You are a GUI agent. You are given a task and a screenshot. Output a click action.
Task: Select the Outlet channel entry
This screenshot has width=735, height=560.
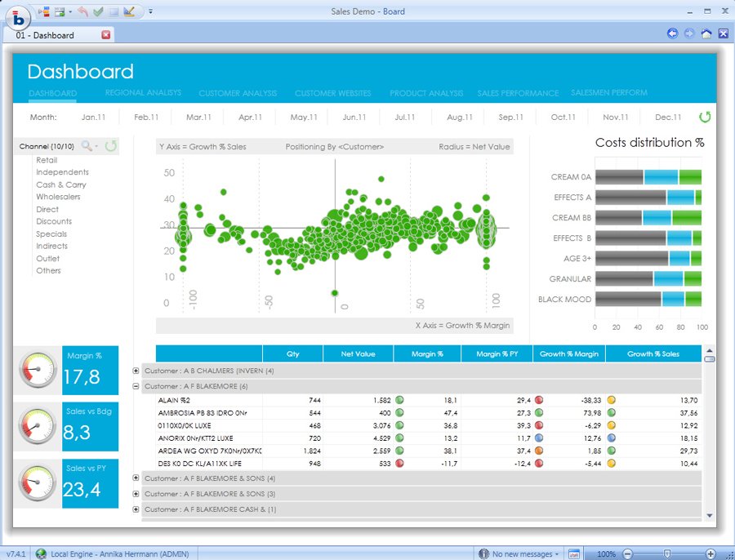[x=47, y=258]
